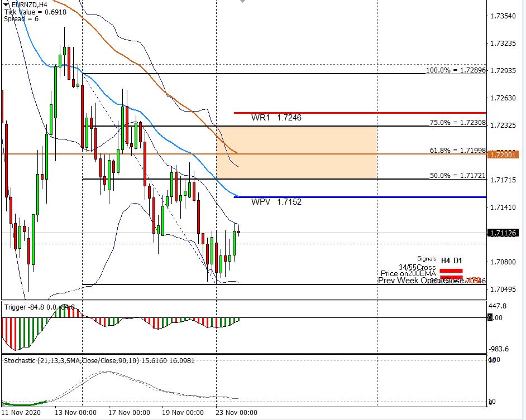526x420 pixels.
Task: Click the orange 1.72001 price tag
Action: [x=503, y=154]
